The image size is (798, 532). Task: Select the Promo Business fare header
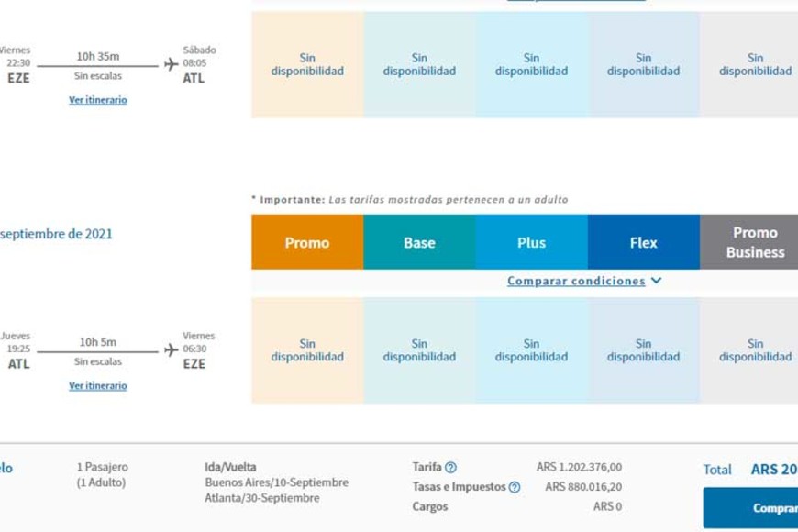point(754,243)
